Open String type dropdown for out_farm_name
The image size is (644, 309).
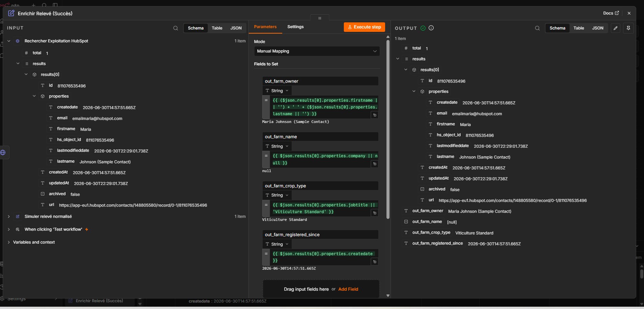[277, 146]
